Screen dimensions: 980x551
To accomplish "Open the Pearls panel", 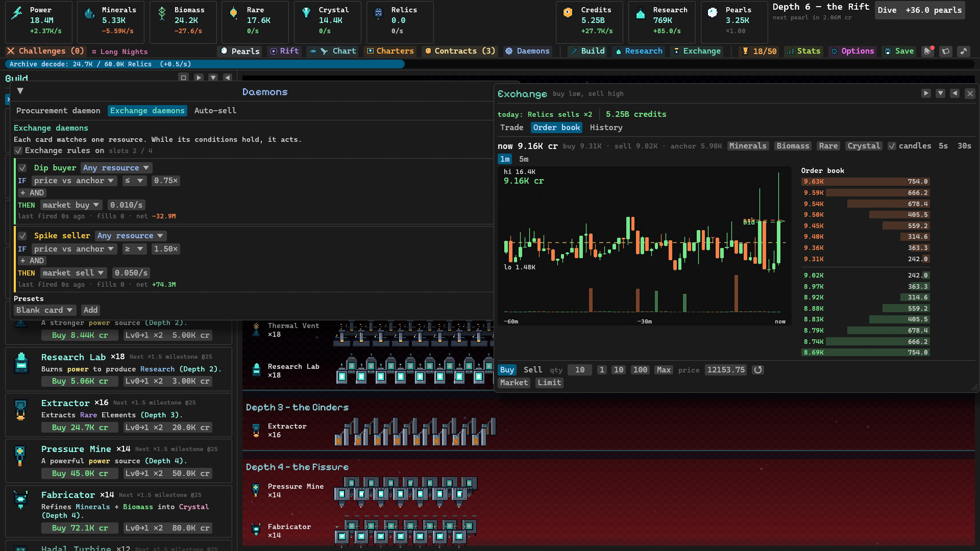I will (240, 51).
